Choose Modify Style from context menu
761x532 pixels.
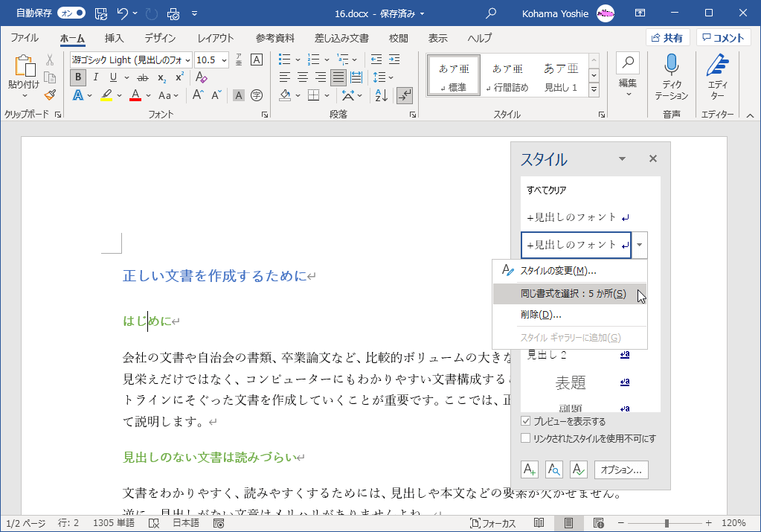point(558,271)
